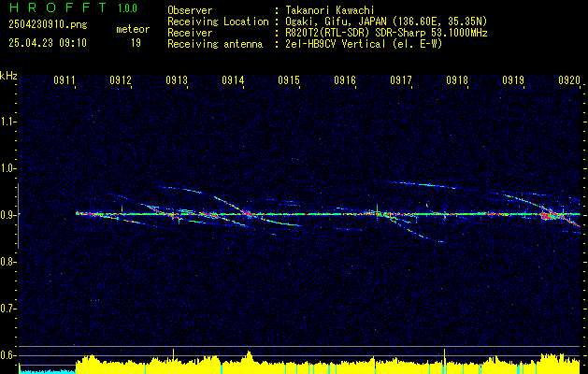This screenshot has width=588, height=374.
Task: Click the 0911 time marker
Action: (x=65, y=79)
